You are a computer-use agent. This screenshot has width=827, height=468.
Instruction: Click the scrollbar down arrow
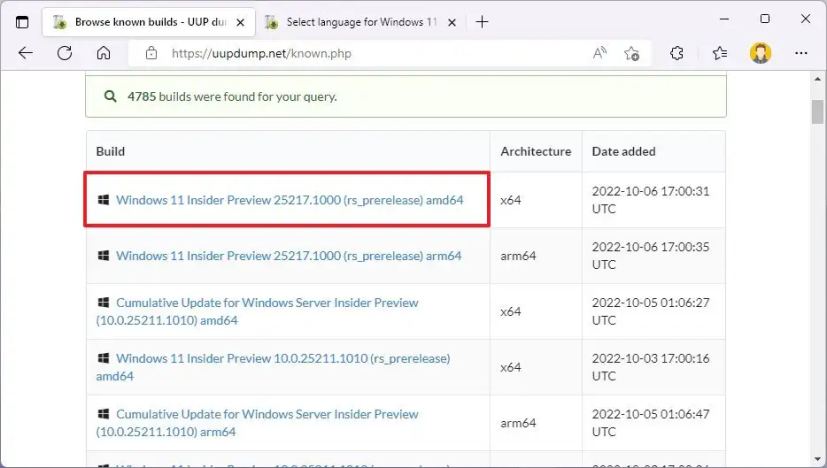[818, 459]
